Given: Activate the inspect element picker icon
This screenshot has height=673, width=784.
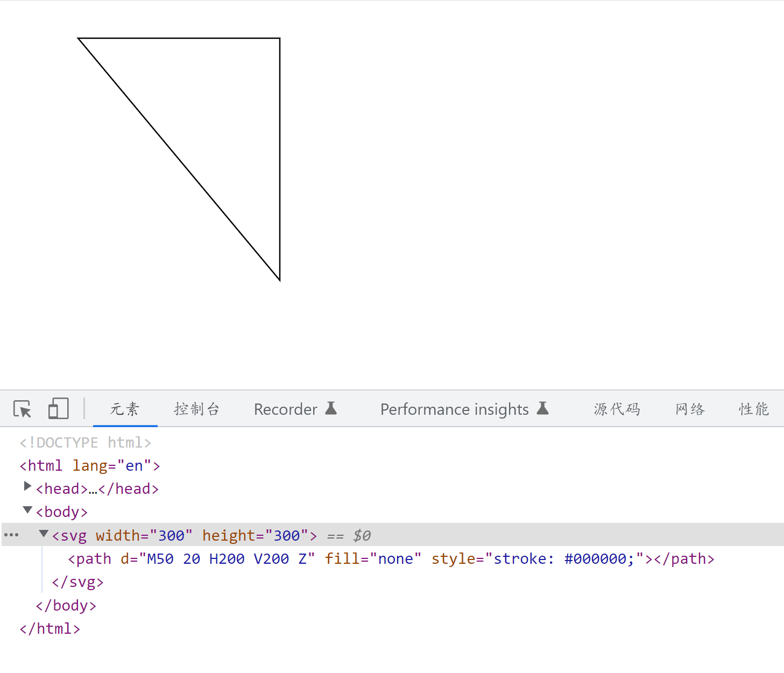Looking at the screenshot, I should (x=23, y=409).
